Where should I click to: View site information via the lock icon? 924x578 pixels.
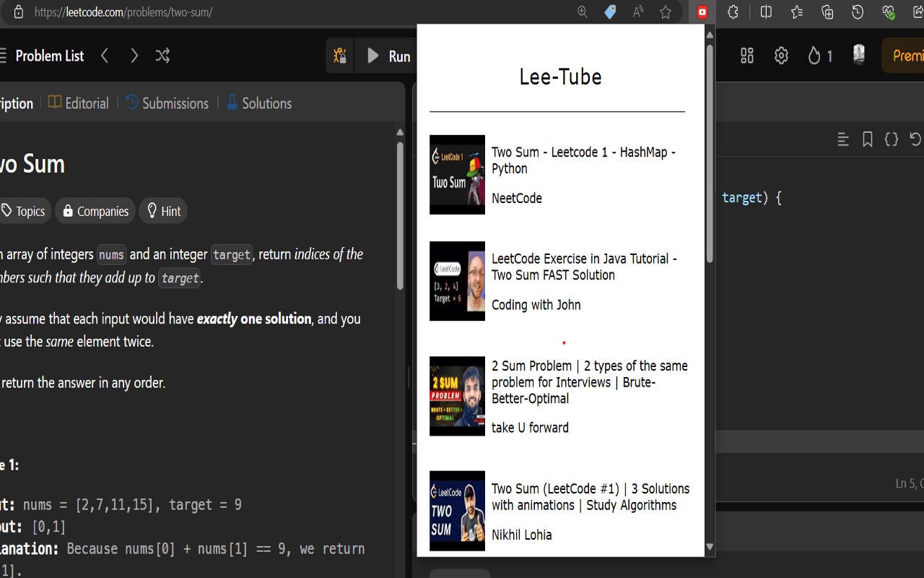(x=19, y=12)
